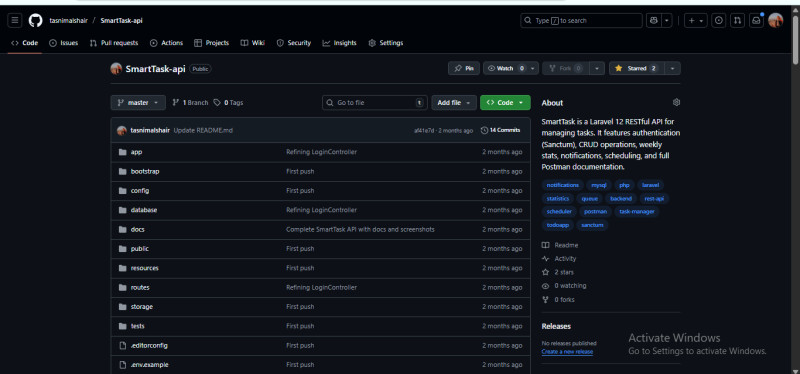Switch to the Settings tab
800x374 pixels.
tap(386, 43)
